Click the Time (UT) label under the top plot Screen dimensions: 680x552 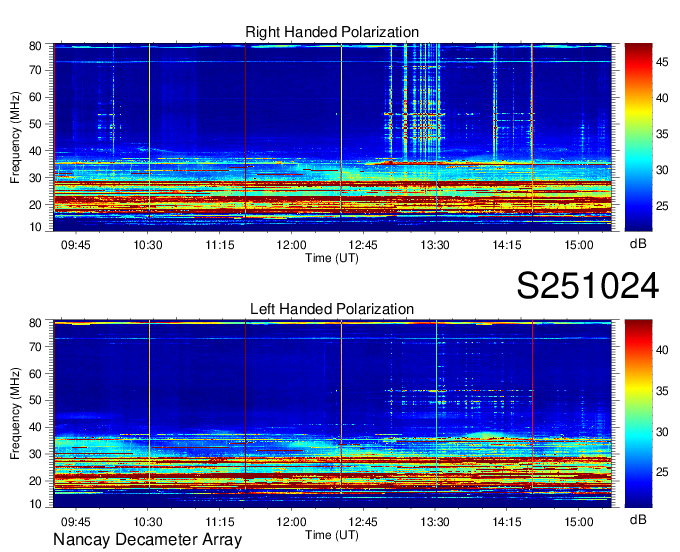click(332, 258)
